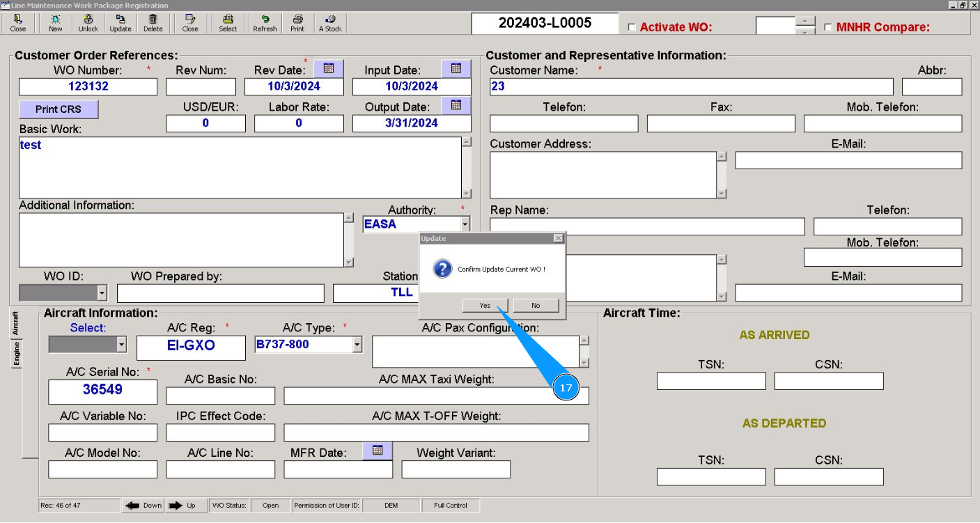The width and height of the screenshot is (980, 523).
Task: Focus the A/C Model No field
Action: click(x=102, y=469)
